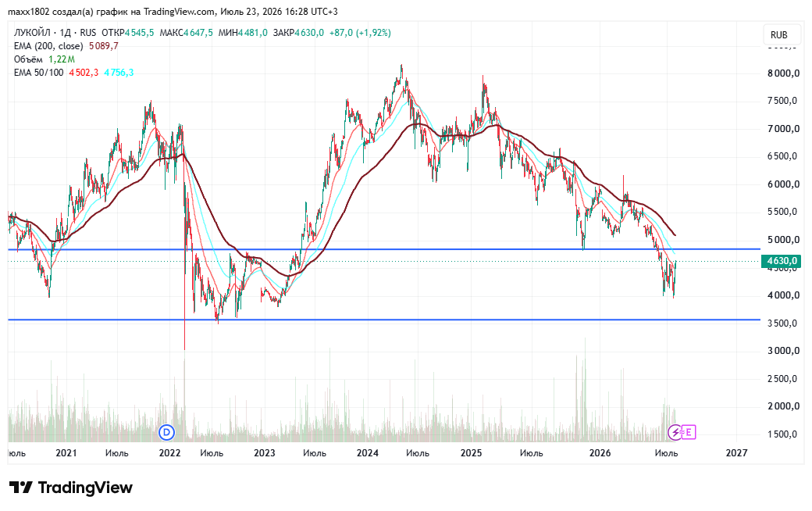Click the 8000,0 level on the price scale

(783, 73)
